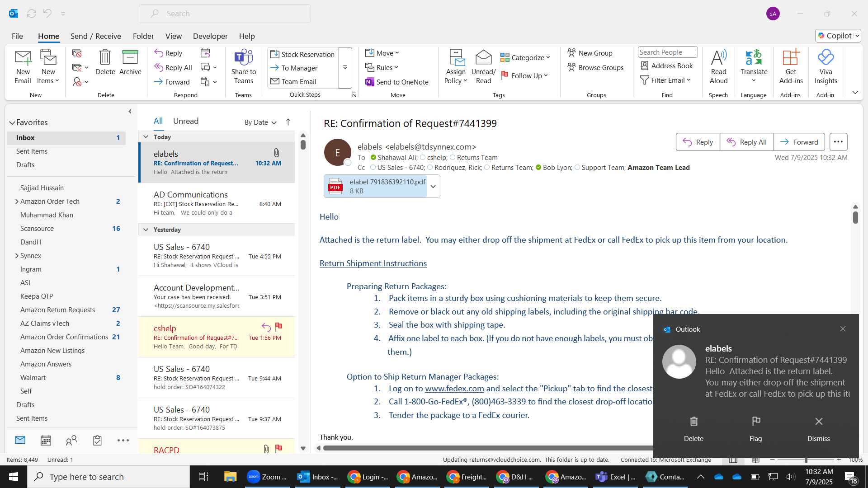Click the PDF attachment elabel 791836392110.pdf
This screenshot has height=488, width=868.
pyautogui.click(x=375, y=186)
